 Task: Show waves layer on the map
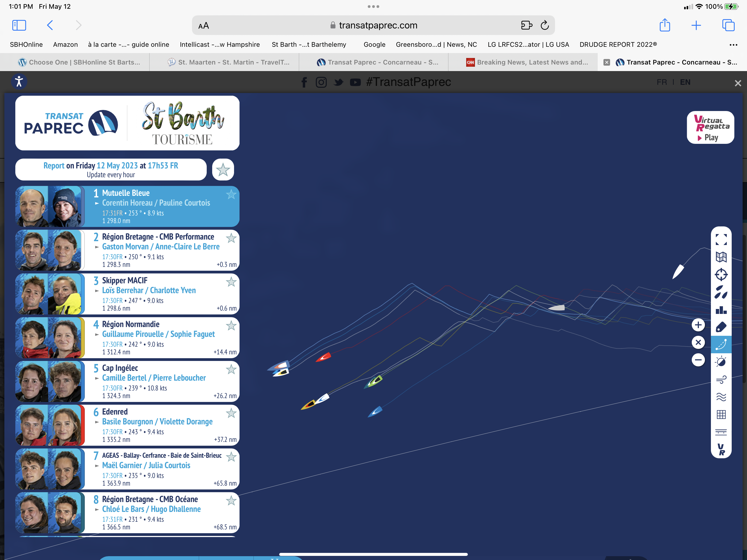pos(721,397)
